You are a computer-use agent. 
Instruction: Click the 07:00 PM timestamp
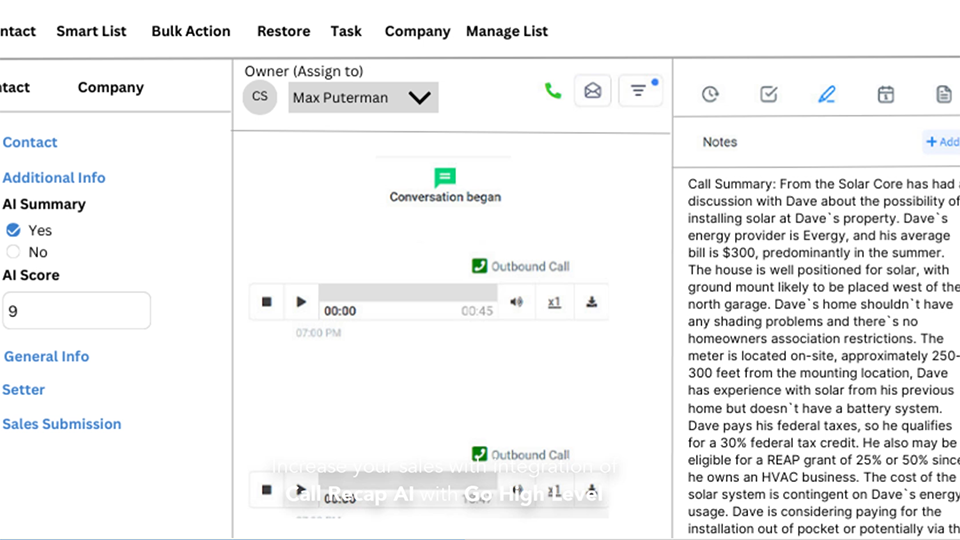[x=318, y=333]
